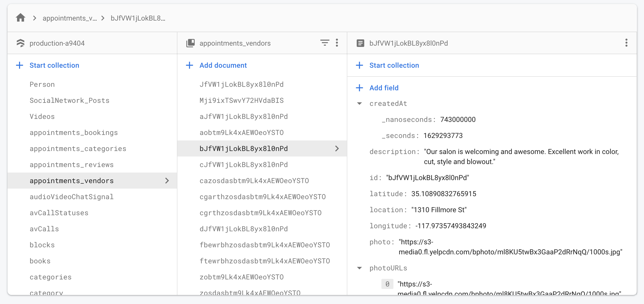Open document cazosdasbtm9Lk4xAEWOeoYSTO
Image resolution: width=644 pixels, height=304 pixels.
coord(254,181)
